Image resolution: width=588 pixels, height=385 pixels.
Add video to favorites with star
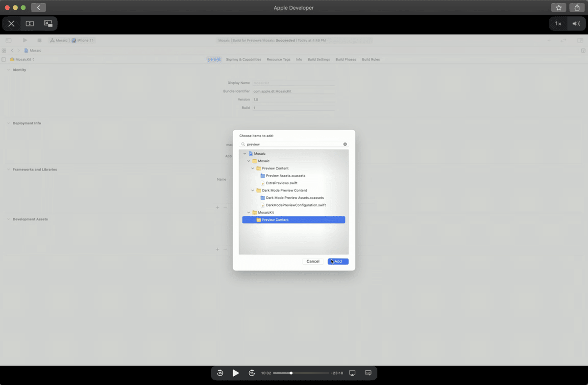click(x=559, y=7)
